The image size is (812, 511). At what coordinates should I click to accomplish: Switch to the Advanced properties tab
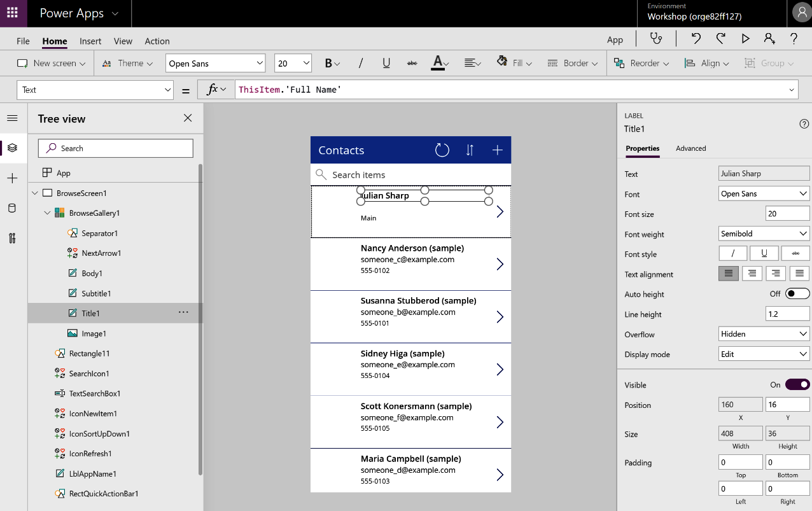click(x=691, y=148)
